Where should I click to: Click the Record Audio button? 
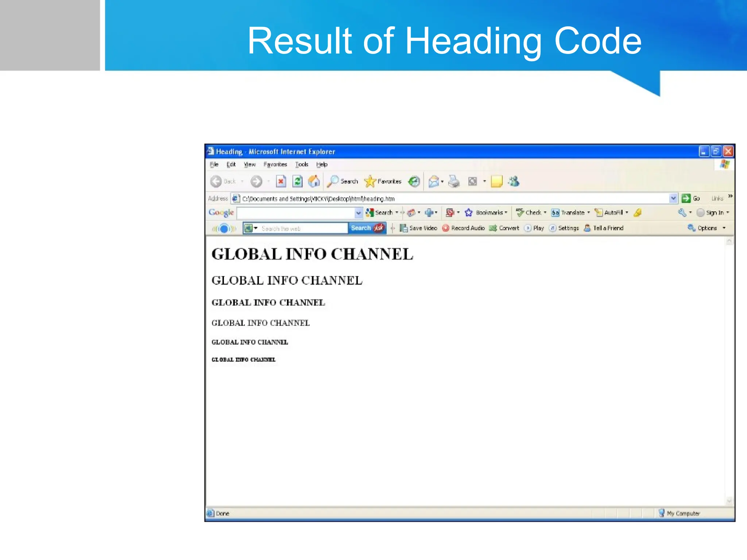pyautogui.click(x=464, y=228)
